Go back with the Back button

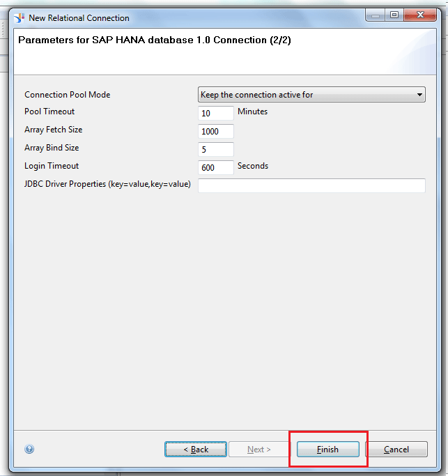pos(196,450)
